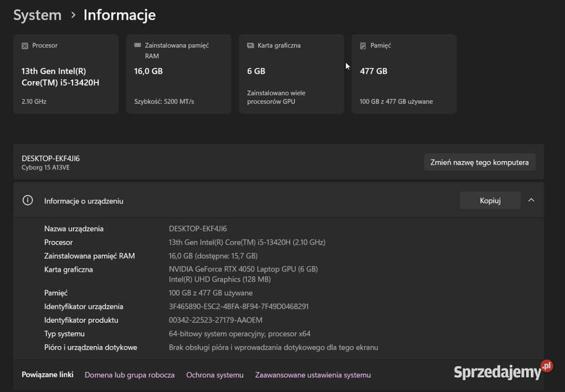The image size is (565, 392).
Task: Go back to System in breadcrumb
Action: click(x=38, y=15)
